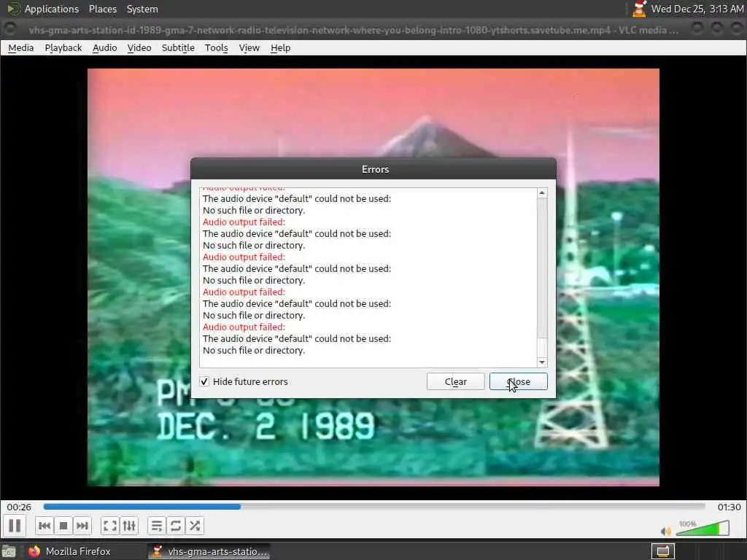Open the Media menu
The width and height of the screenshot is (747, 560).
21,47
